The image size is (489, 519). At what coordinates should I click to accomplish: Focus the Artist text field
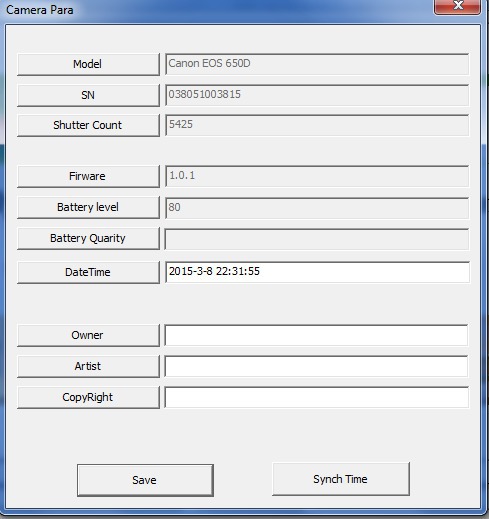click(317, 366)
